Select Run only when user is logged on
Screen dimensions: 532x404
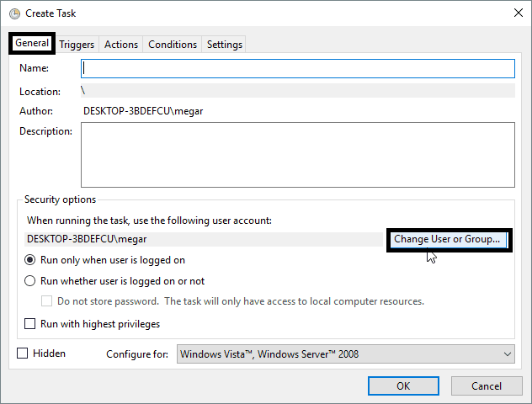(x=31, y=261)
